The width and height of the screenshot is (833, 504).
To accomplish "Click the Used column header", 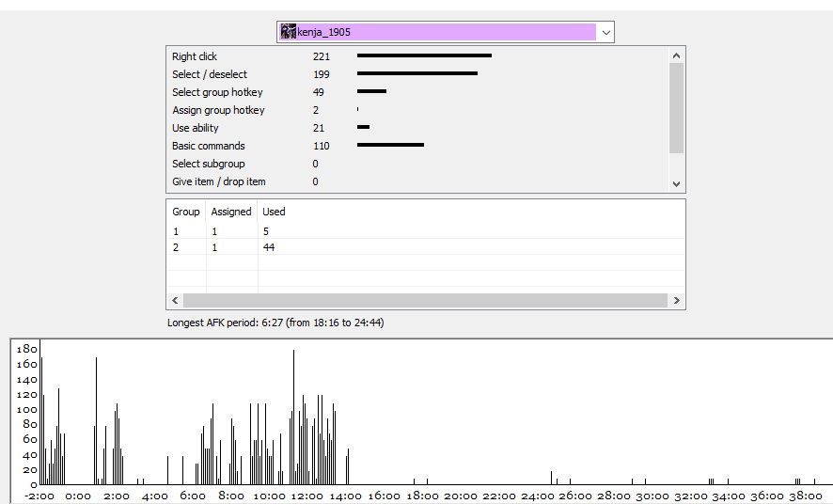I will [x=274, y=212].
